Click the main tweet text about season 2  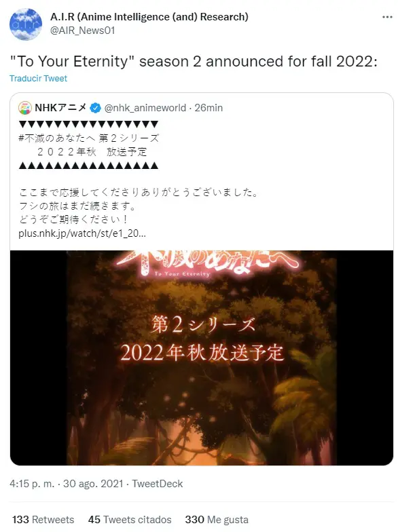[194, 61]
